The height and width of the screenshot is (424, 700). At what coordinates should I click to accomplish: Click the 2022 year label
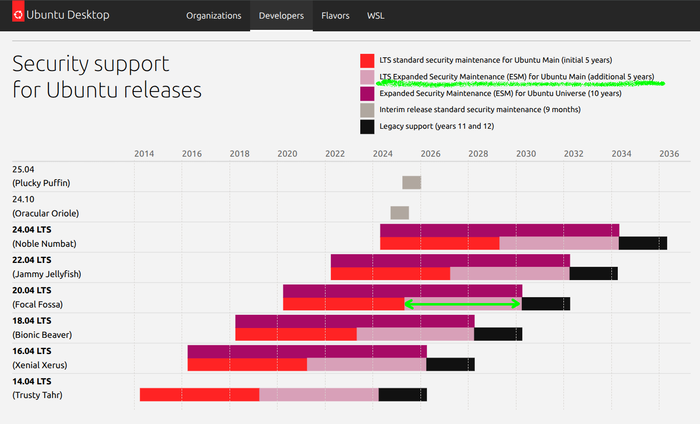point(335,154)
